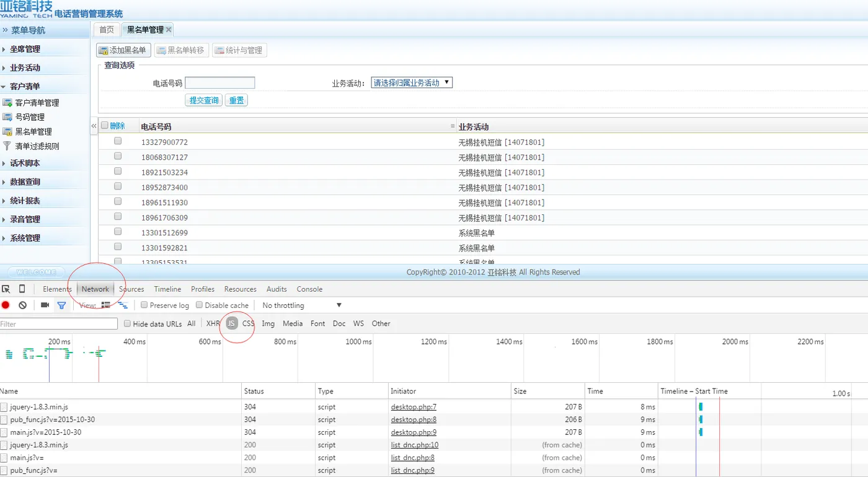Image resolution: width=868 pixels, height=477 pixels.
Task: Click the 重置 button
Action: (x=236, y=100)
